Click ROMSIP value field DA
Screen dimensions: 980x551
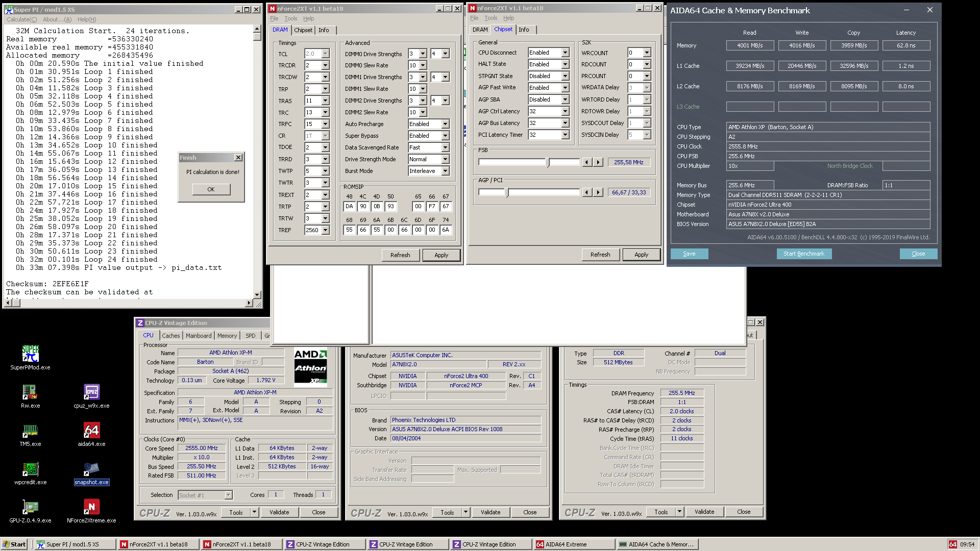pos(349,206)
